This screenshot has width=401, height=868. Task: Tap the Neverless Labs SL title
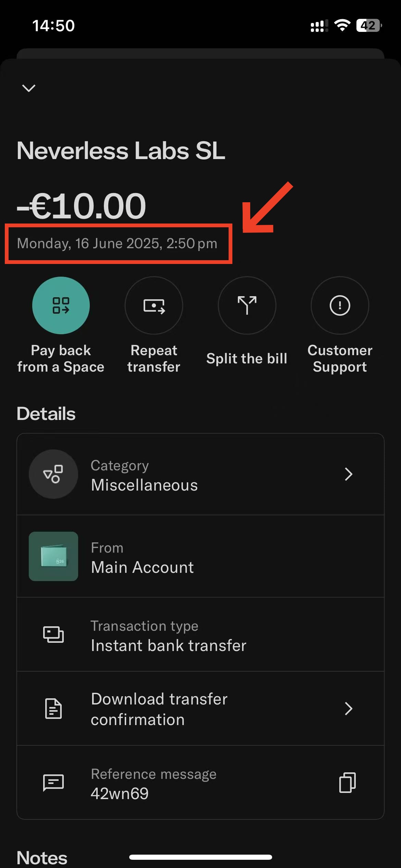click(x=121, y=150)
